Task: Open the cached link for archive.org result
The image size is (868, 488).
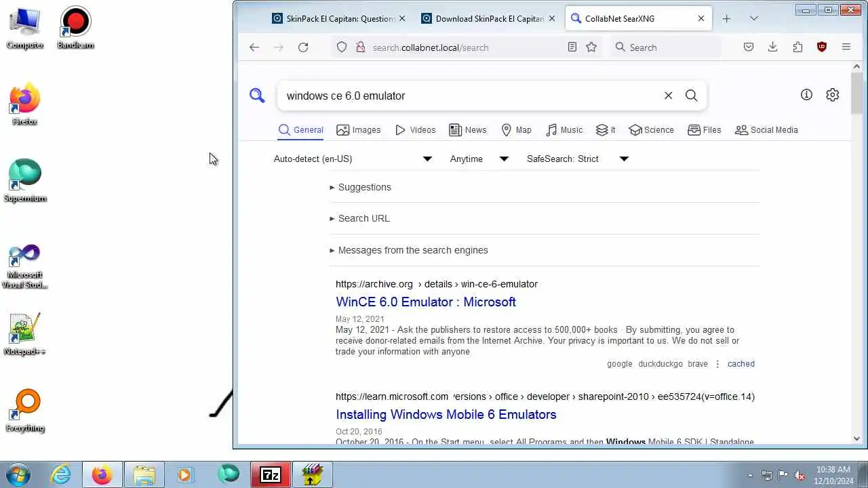Action: click(x=741, y=364)
